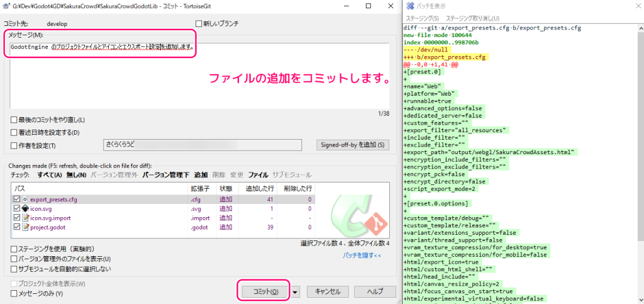Screen dimensions: 644x304
Task: Click the export_presets.cfg file type icon
Action: (x=25, y=200)
